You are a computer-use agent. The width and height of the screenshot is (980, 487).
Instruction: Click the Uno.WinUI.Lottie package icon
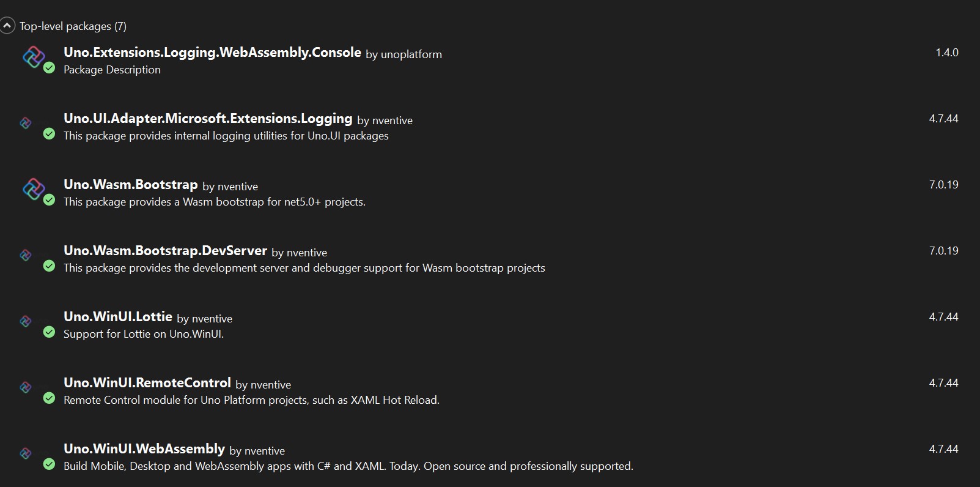[x=25, y=321]
